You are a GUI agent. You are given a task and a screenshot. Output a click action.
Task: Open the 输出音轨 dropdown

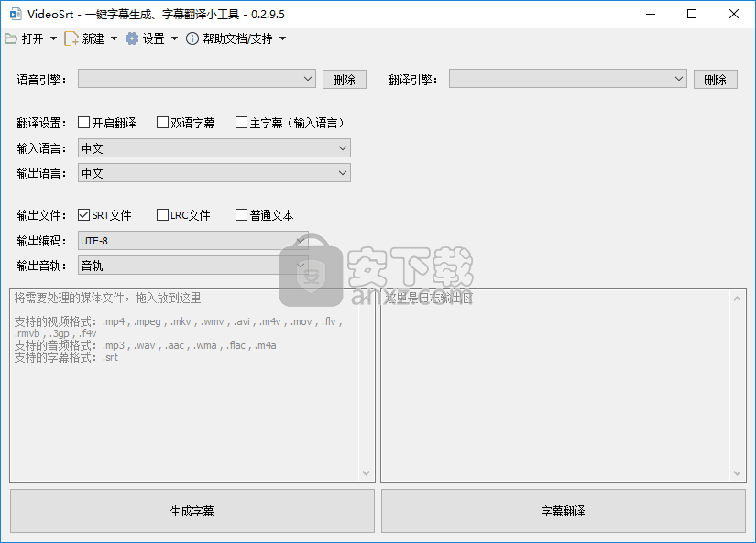pyautogui.click(x=192, y=266)
